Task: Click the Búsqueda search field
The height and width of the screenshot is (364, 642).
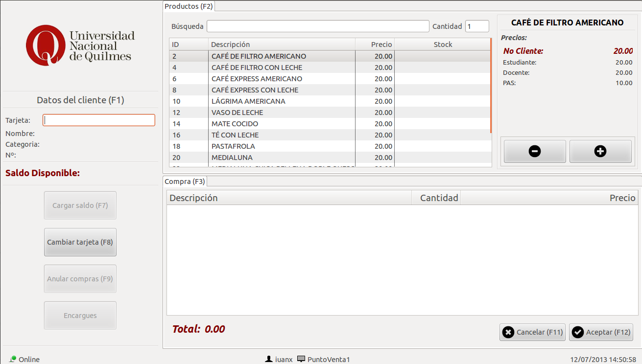Action: [317, 26]
